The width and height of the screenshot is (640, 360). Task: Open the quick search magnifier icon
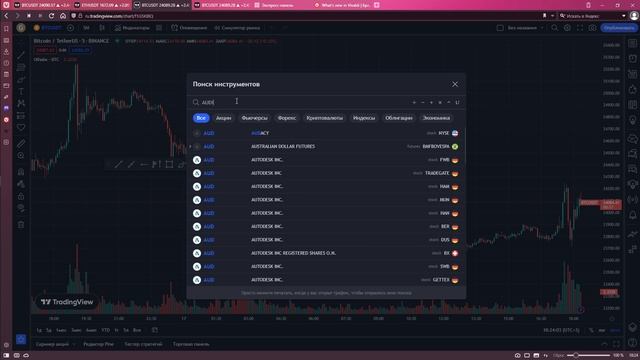554,28
